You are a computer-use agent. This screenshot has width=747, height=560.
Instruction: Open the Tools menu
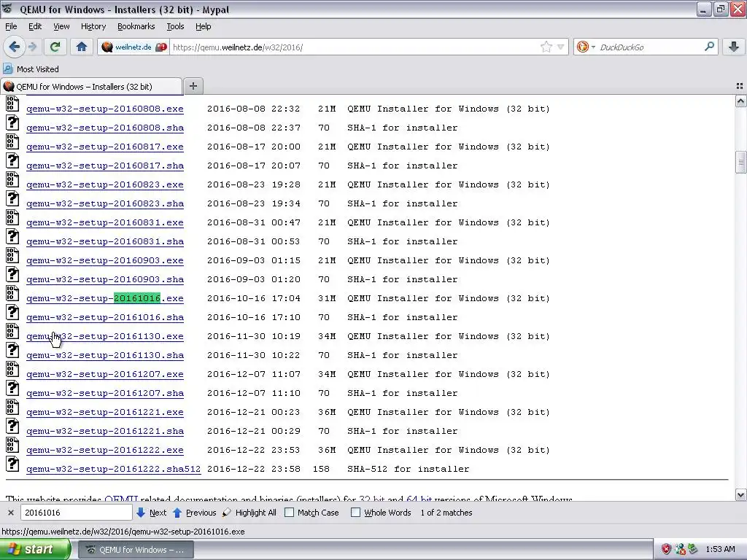click(175, 26)
